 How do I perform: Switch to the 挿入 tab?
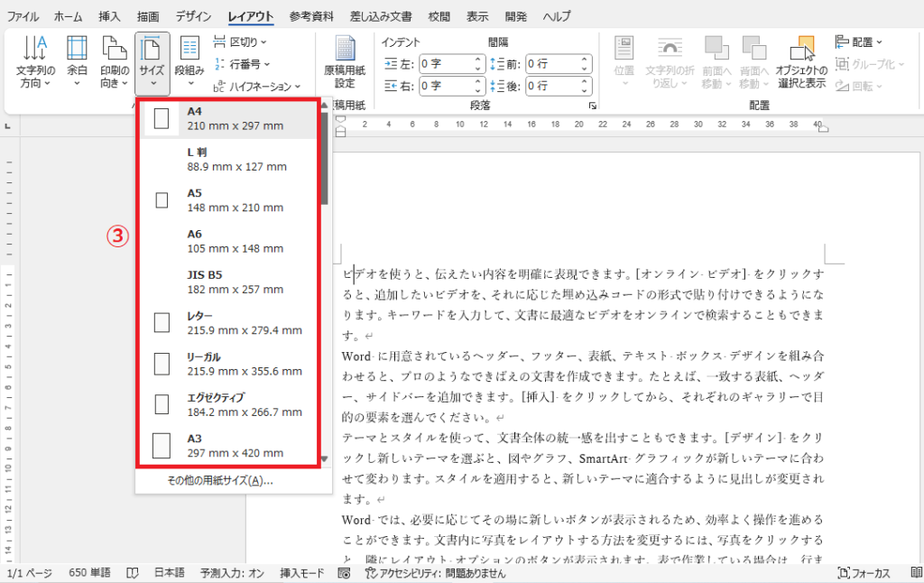(109, 16)
